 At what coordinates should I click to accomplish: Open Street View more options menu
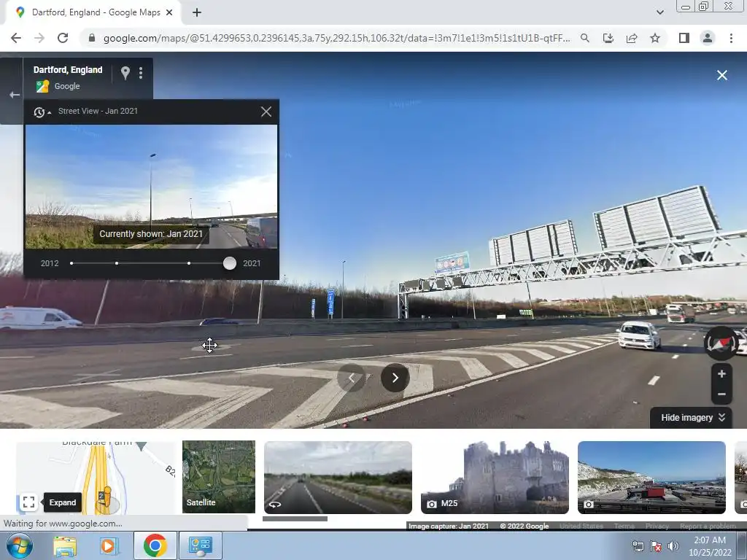(141, 73)
